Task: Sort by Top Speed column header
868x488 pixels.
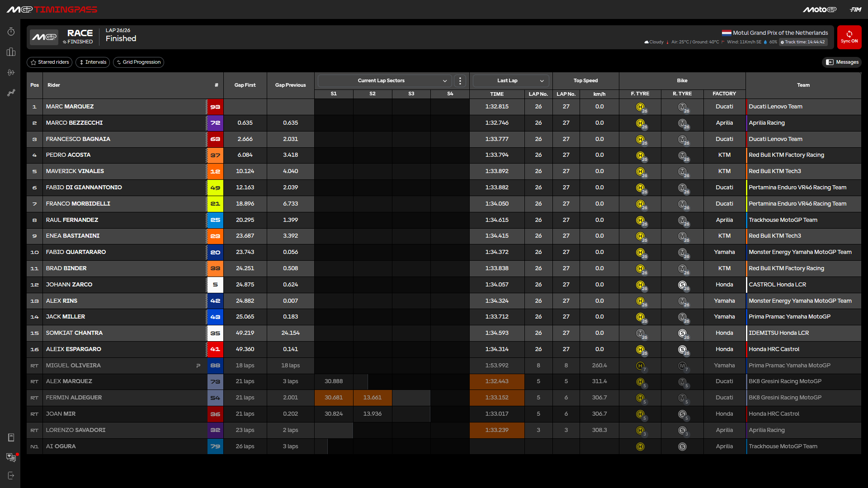Action: (585, 81)
